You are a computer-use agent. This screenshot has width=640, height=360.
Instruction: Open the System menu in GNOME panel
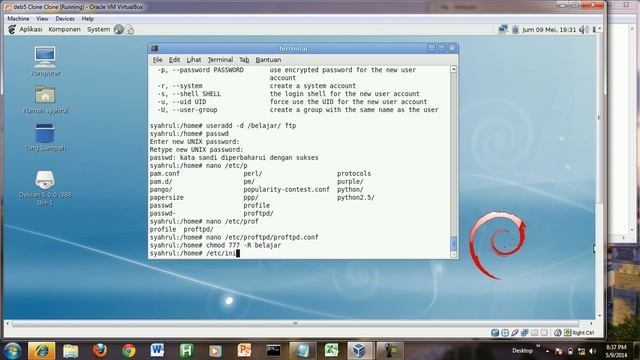click(98, 29)
